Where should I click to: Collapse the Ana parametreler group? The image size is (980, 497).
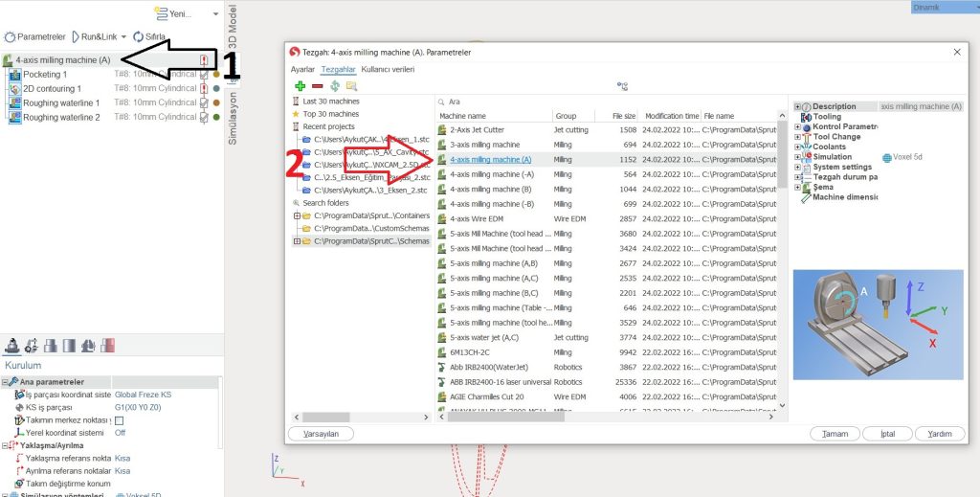click(x=6, y=382)
